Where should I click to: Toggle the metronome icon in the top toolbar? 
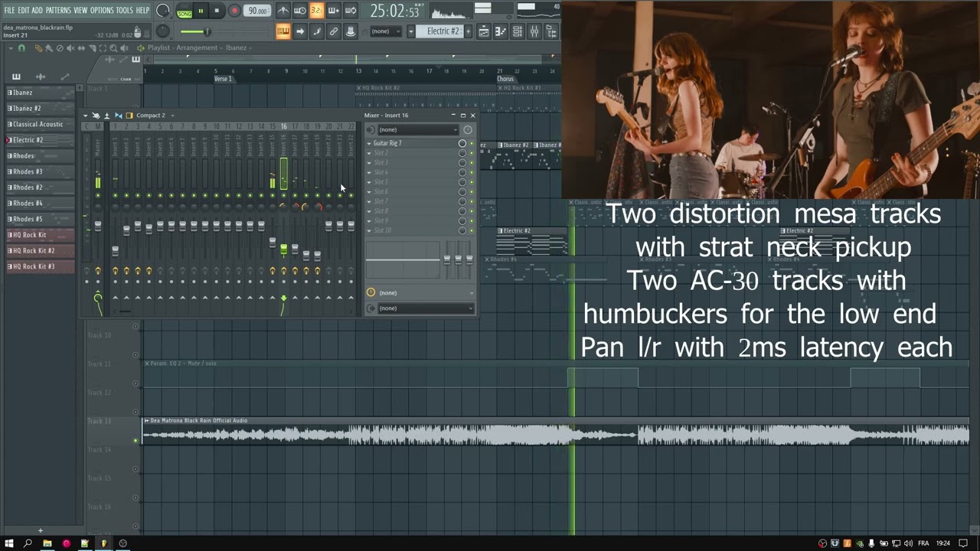tap(283, 11)
